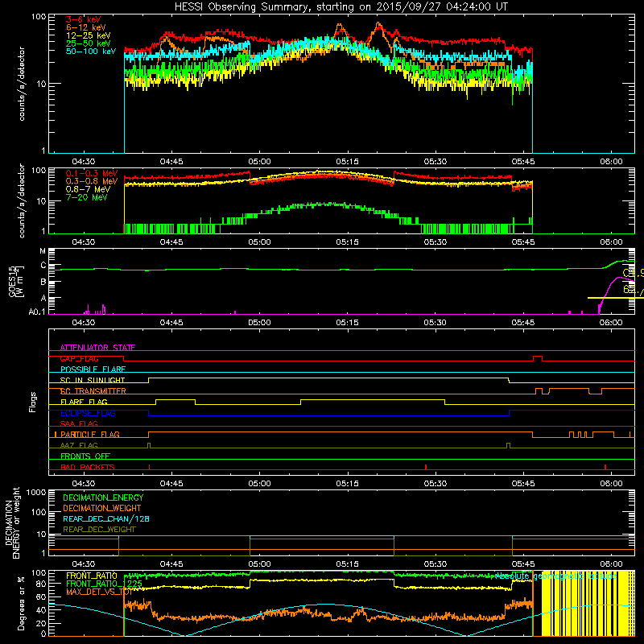Click the C class tick label on GOES plot
Viewport: 644px width, 644px height.
point(43,266)
